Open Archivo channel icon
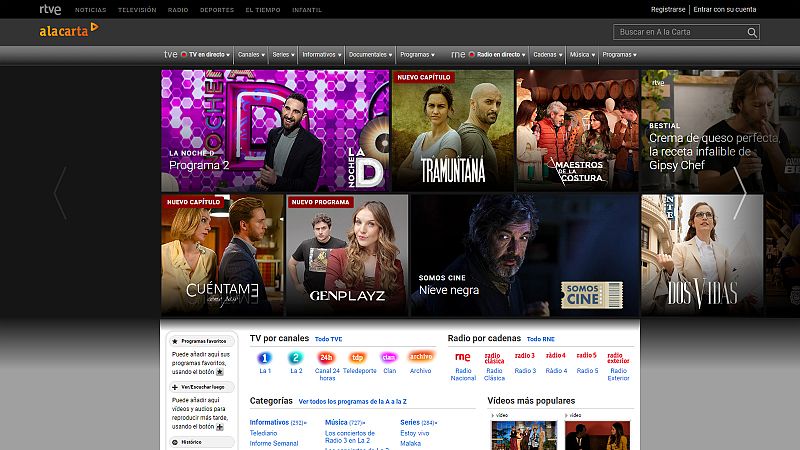Viewport: 800px width, 450px height. point(420,357)
